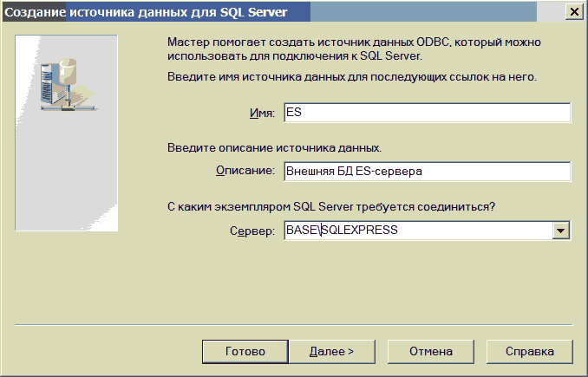This screenshot has height=377, width=588.
Task: Close the dialog with the X button
Action: pos(573,12)
